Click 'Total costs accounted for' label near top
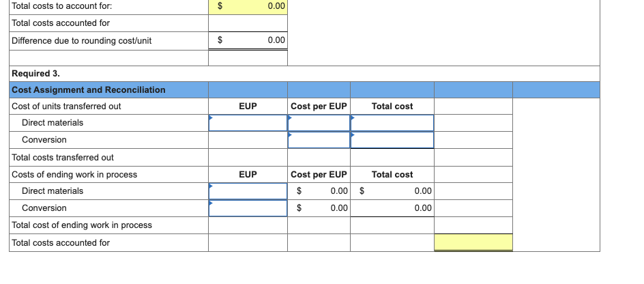Viewport: 644px width, 284px height. pyautogui.click(x=61, y=23)
